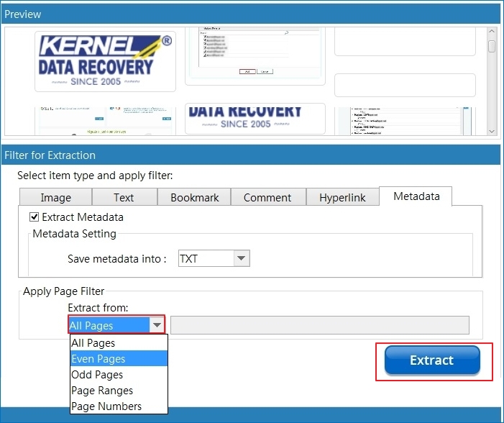
Task: Pick Even Pages in the list
Action: [119, 359]
